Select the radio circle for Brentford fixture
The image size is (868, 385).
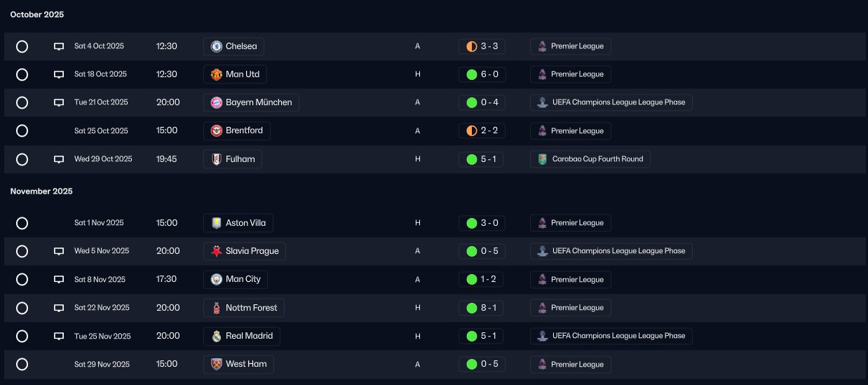pyautogui.click(x=22, y=131)
